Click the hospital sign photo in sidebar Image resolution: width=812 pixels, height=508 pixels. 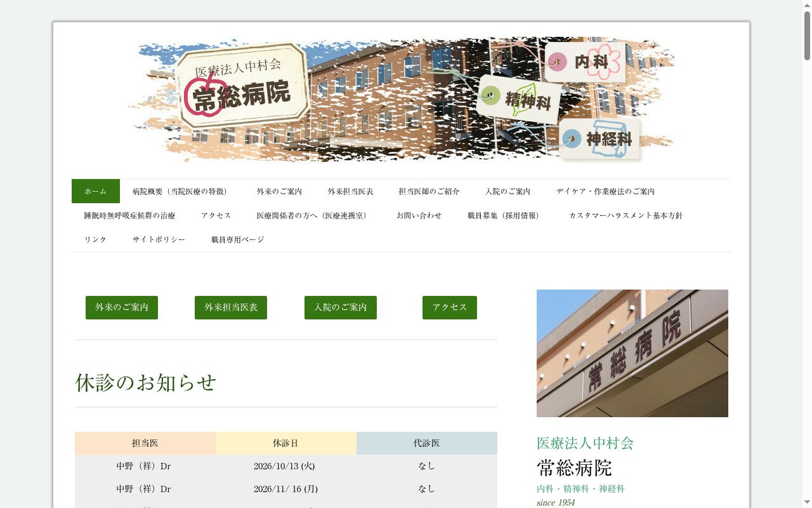(632, 353)
